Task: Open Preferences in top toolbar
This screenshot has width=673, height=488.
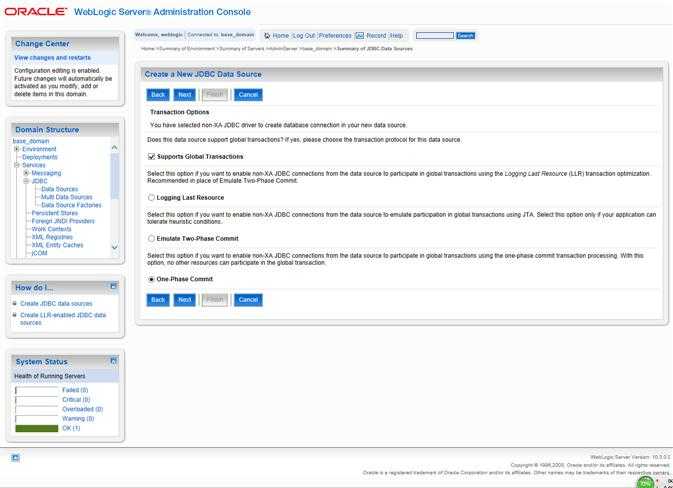Action: click(335, 36)
